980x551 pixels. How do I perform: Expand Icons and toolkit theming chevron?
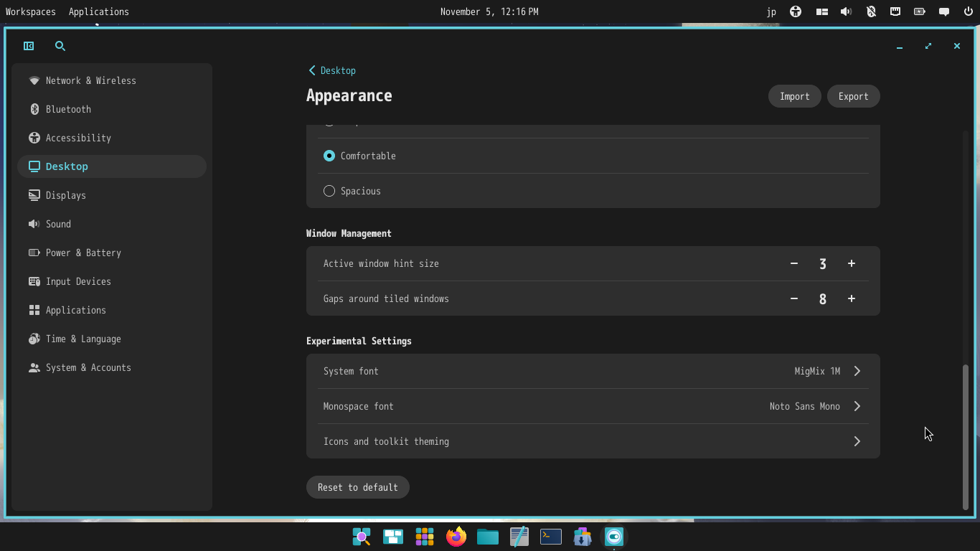[857, 441]
